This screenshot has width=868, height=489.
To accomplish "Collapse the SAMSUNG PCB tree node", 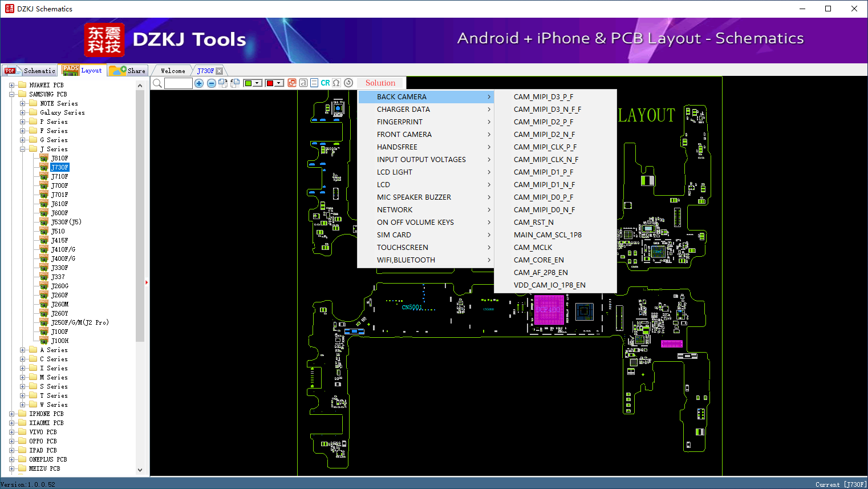I will (x=12, y=94).
